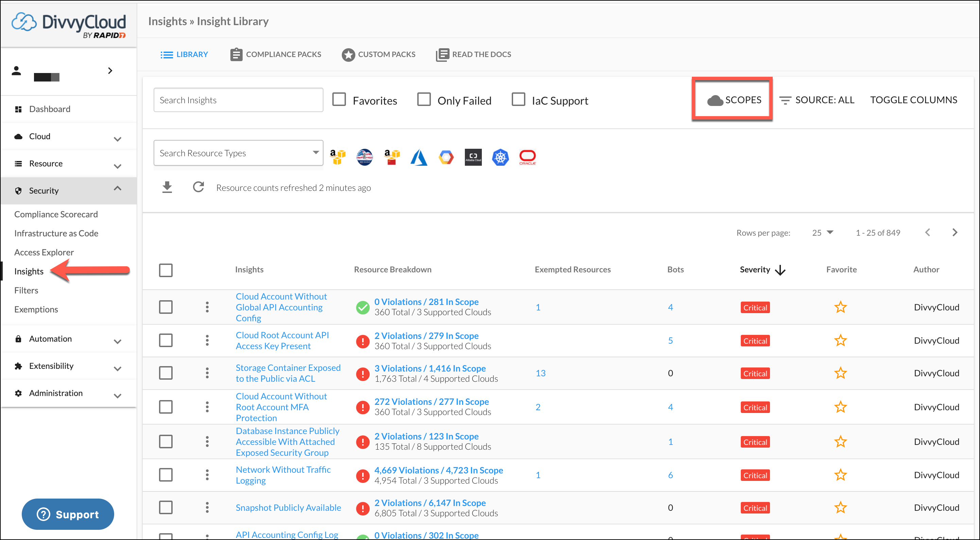Open the Support help widget
Screen dimensions: 980x540
point(68,514)
